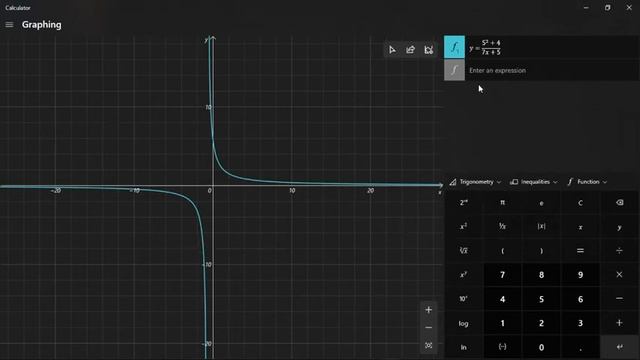Click the x to power y key

[464, 275]
